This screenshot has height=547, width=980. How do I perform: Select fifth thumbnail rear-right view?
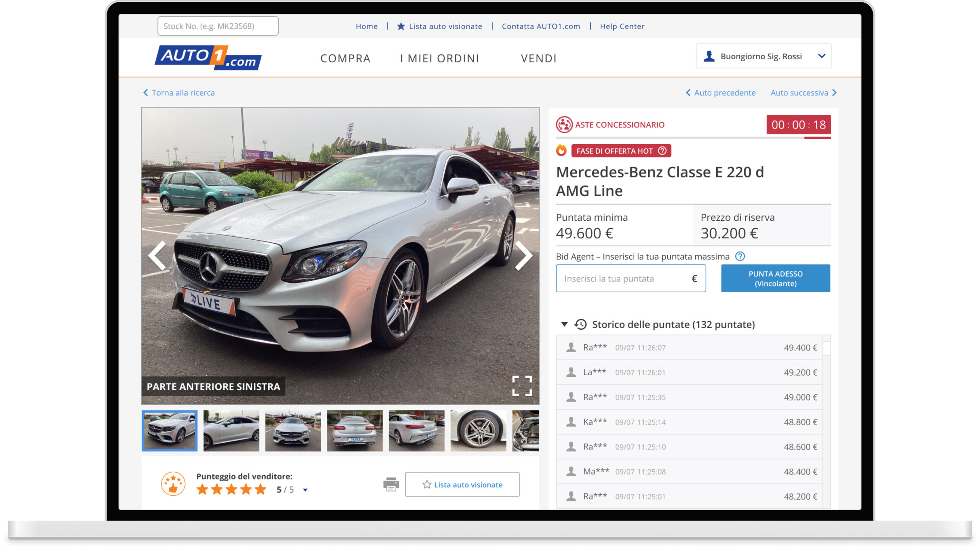tap(416, 431)
